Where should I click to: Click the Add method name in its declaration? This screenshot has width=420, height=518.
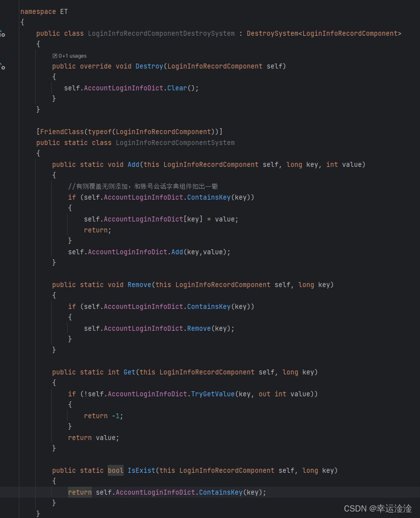pyautogui.click(x=134, y=164)
